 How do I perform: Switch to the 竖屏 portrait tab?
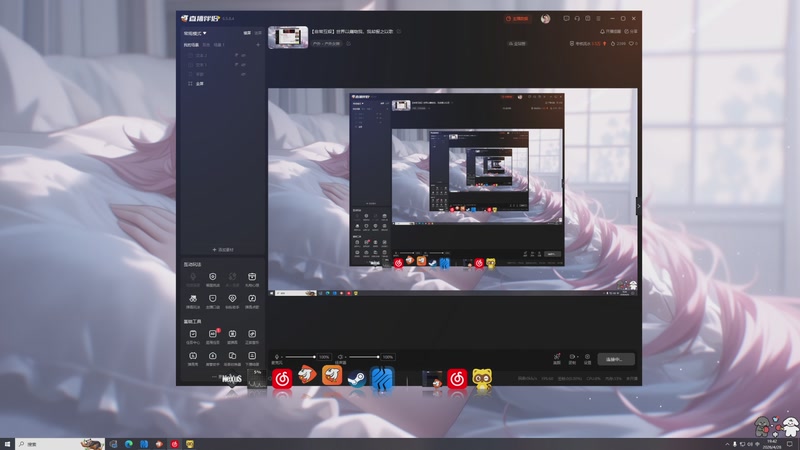[x=258, y=33]
